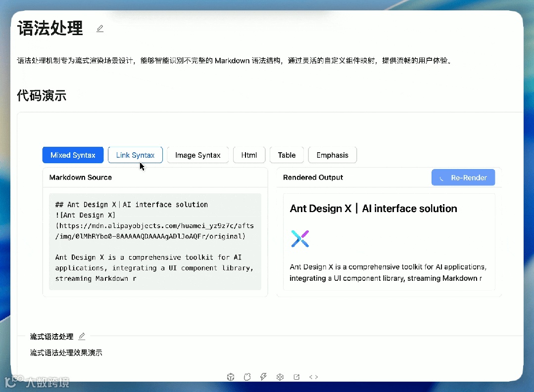534x392 pixels.
Task: Click the Re-Render button
Action: click(x=463, y=177)
